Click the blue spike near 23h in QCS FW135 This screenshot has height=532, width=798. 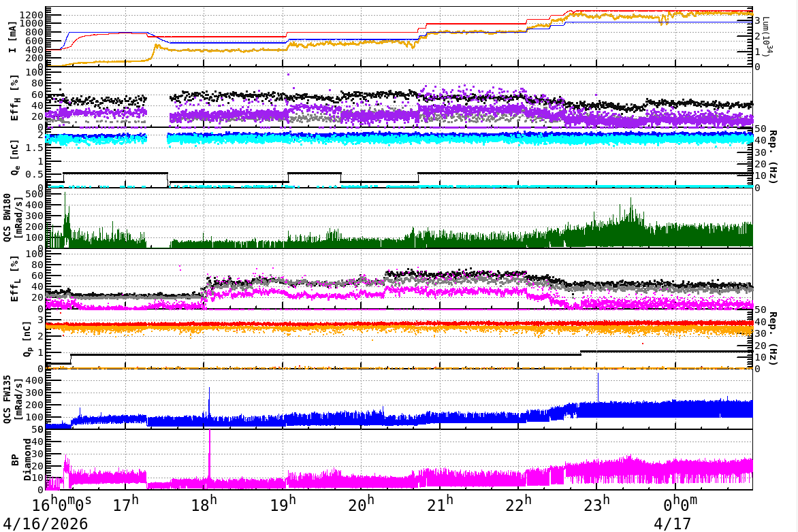coord(598,388)
